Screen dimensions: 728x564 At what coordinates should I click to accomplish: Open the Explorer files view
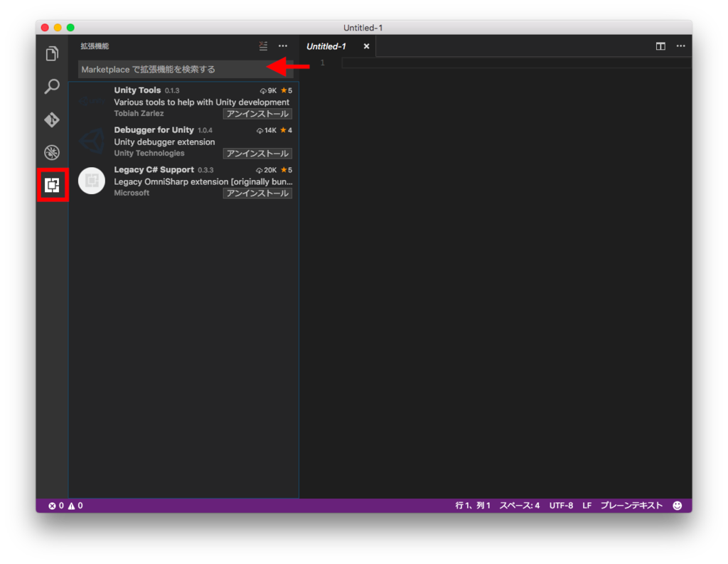[52, 54]
